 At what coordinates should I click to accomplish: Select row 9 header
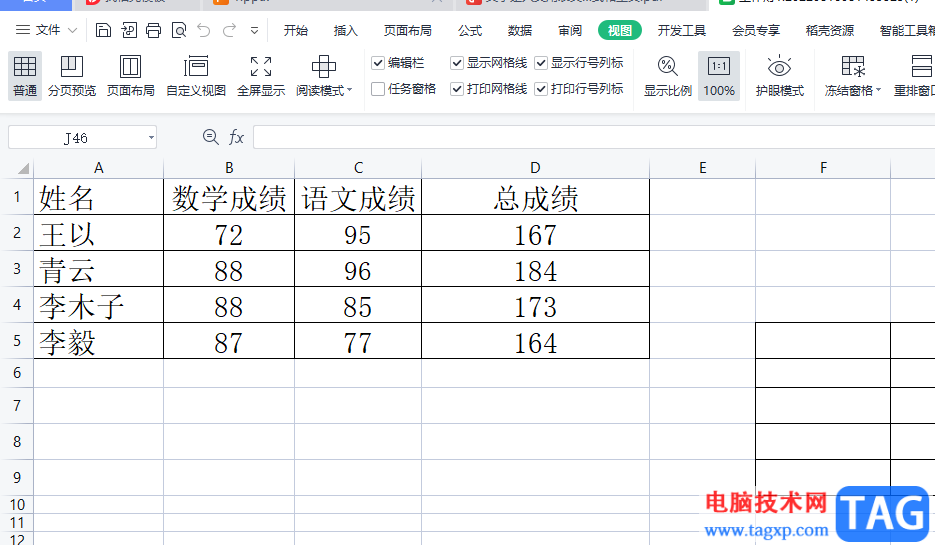[17, 478]
